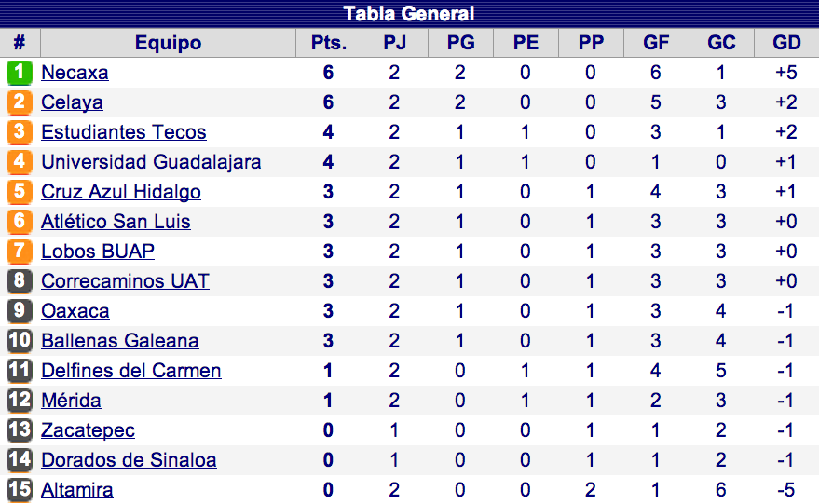Screen dimensions: 819x504
Task: Click the orange rank 7 badge
Action: [20, 252]
